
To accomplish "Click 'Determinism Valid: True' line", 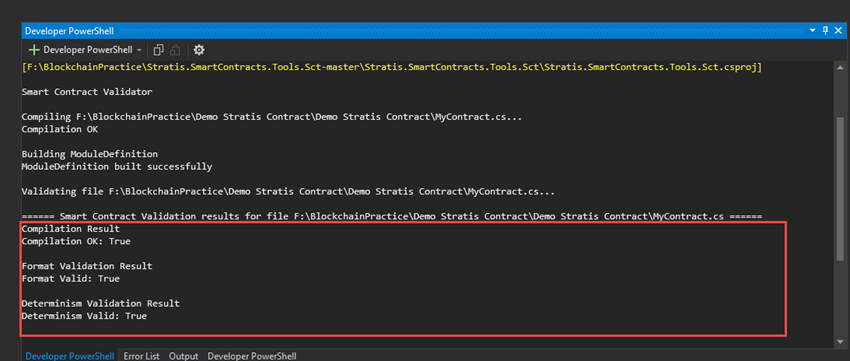I will (x=84, y=316).
